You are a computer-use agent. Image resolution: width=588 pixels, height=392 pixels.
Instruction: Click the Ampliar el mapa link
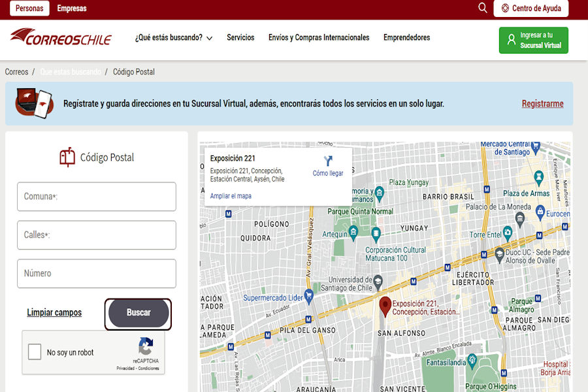pyautogui.click(x=230, y=195)
